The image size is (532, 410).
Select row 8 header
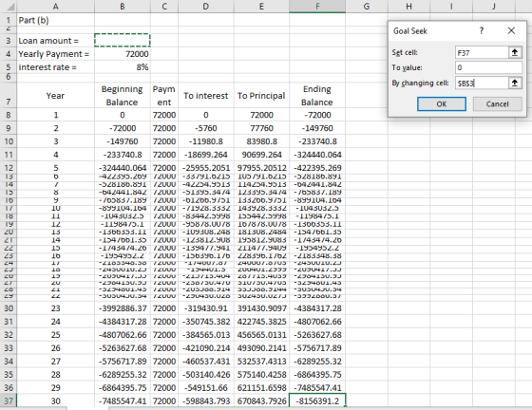click(9, 115)
